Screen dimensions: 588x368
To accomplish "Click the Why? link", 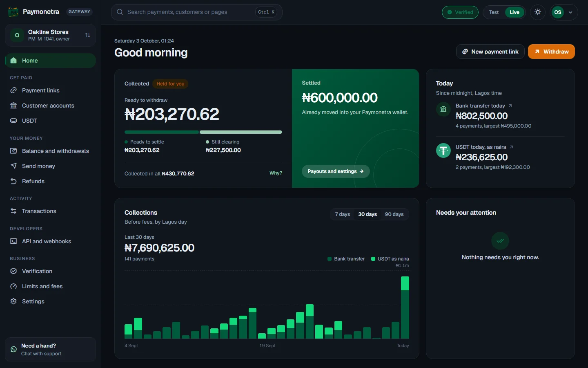I will coord(276,173).
